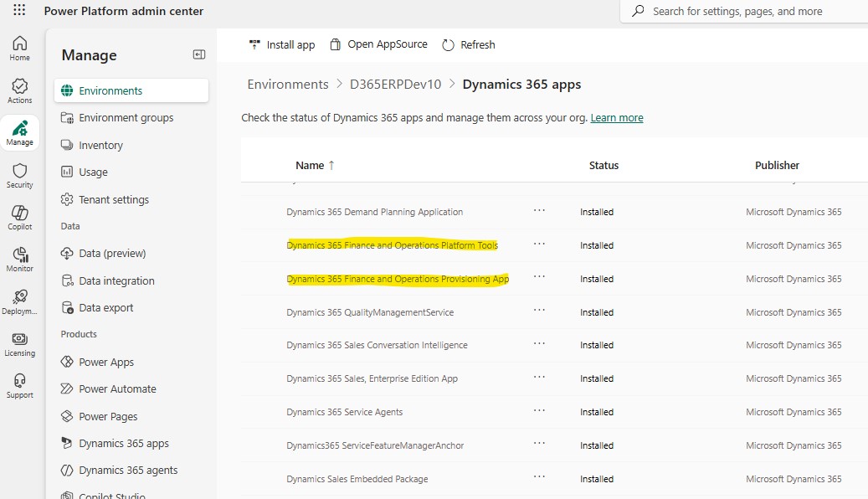Sort by the Name column header

[x=315, y=165]
